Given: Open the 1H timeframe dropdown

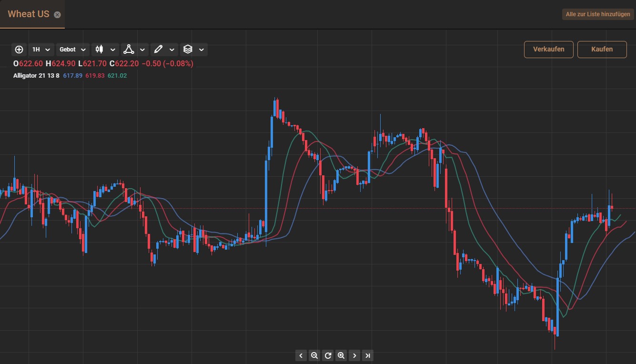Looking at the screenshot, I should coord(41,50).
